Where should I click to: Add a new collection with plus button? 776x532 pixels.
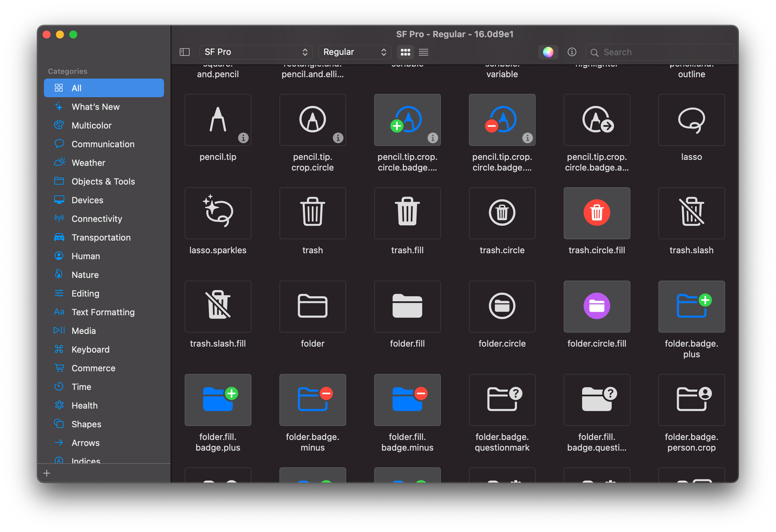(x=47, y=473)
